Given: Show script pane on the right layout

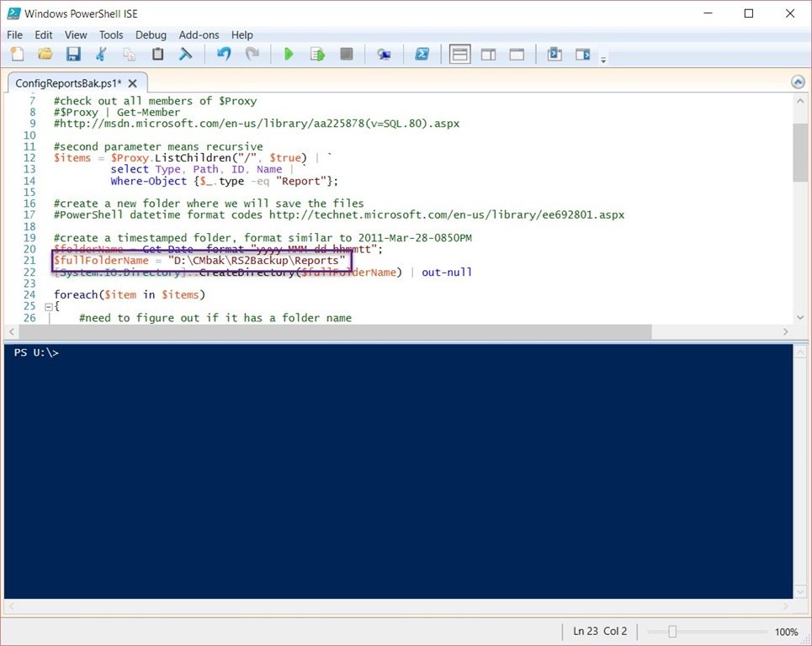Looking at the screenshot, I should coord(488,54).
